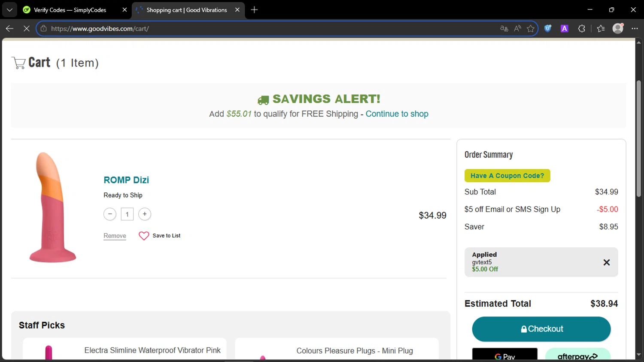View site information lock icon
Screen dimensions: 644x362
coord(43,28)
